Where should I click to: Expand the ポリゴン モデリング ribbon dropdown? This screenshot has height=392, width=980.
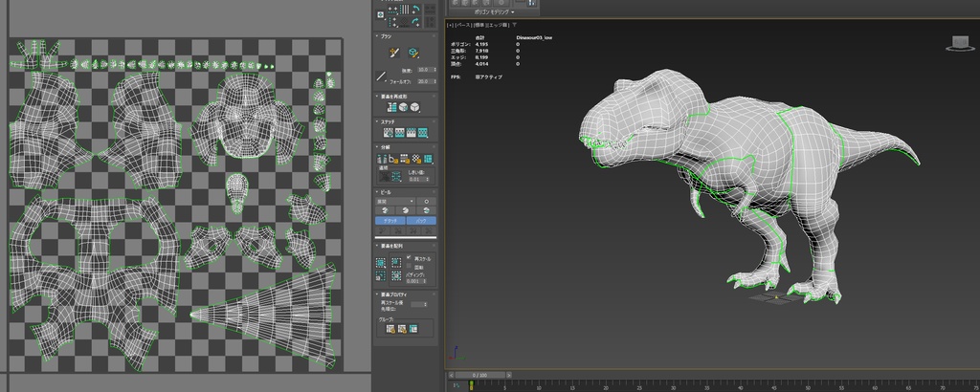496,12
